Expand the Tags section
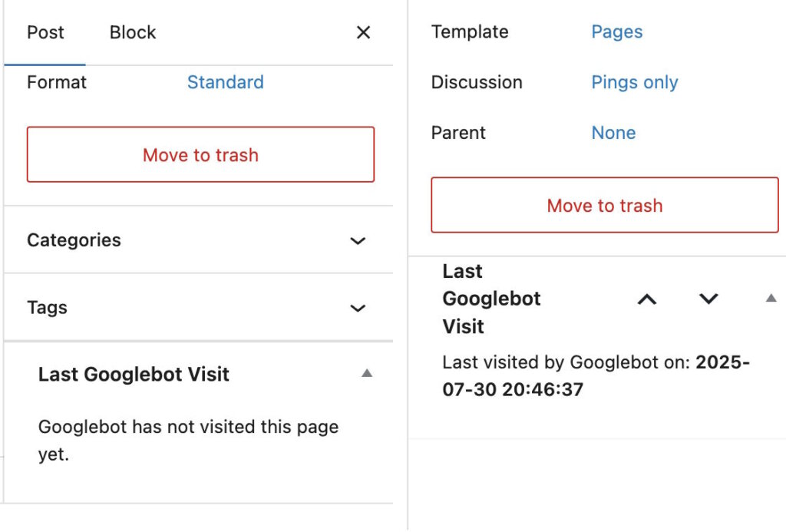The image size is (786, 532). pyautogui.click(x=358, y=308)
